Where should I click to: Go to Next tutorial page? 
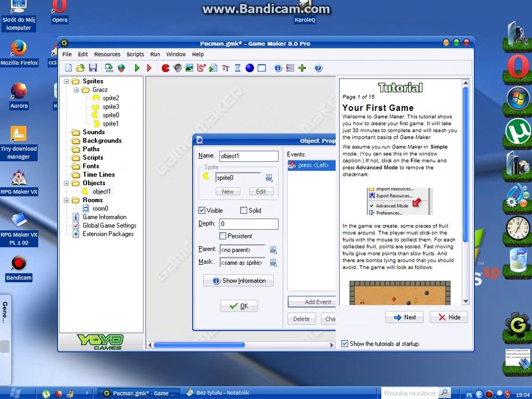pos(405,317)
